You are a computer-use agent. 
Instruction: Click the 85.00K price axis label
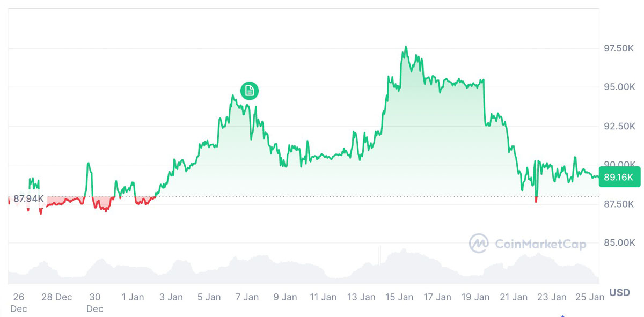point(619,243)
